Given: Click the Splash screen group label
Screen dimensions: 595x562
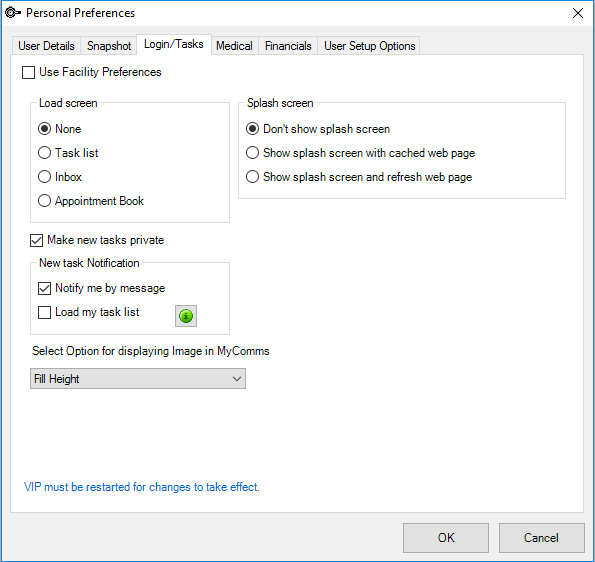Looking at the screenshot, I should 280,103.
